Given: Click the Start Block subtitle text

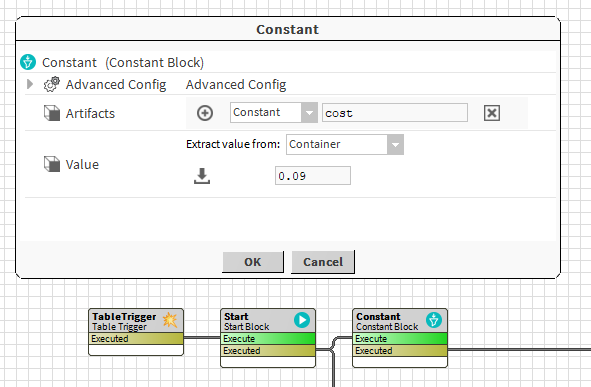Looking at the screenshot, I should [247, 326].
